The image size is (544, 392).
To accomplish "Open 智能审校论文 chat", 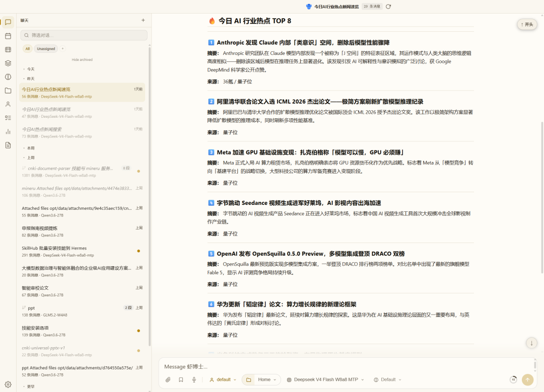I will (x=82, y=291).
